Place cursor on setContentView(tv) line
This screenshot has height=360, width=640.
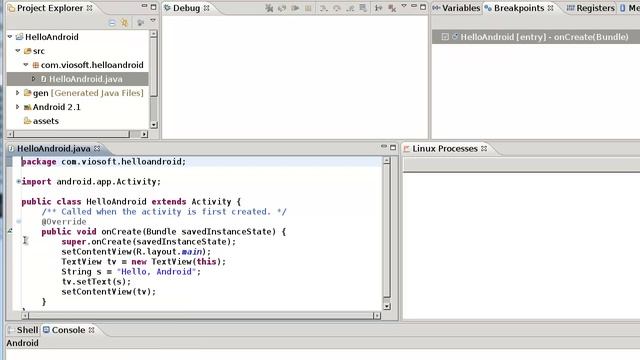[x=109, y=292]
